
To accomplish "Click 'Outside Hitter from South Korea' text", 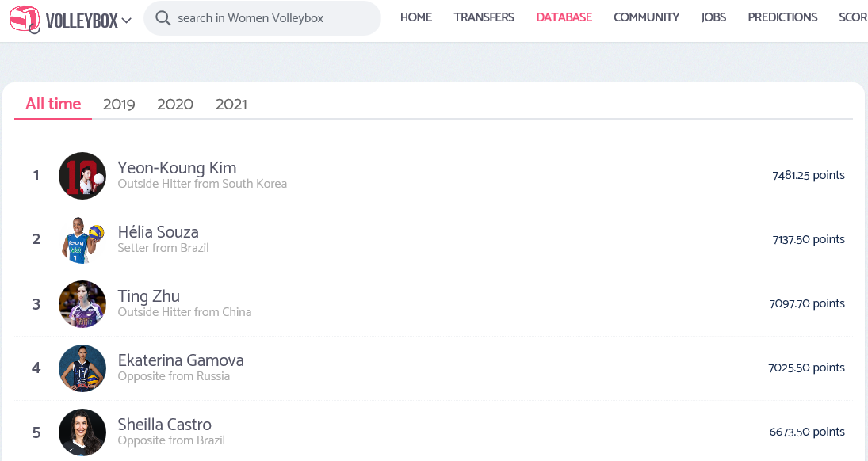I will [202, 184].
